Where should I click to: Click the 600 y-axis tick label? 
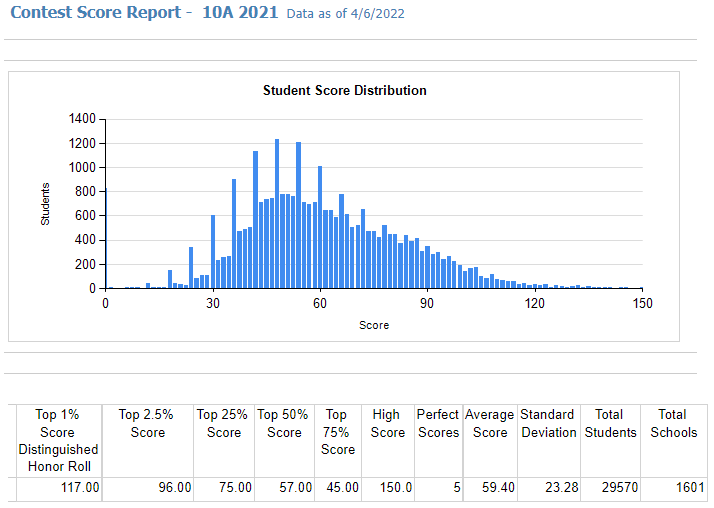click(86, 215)
